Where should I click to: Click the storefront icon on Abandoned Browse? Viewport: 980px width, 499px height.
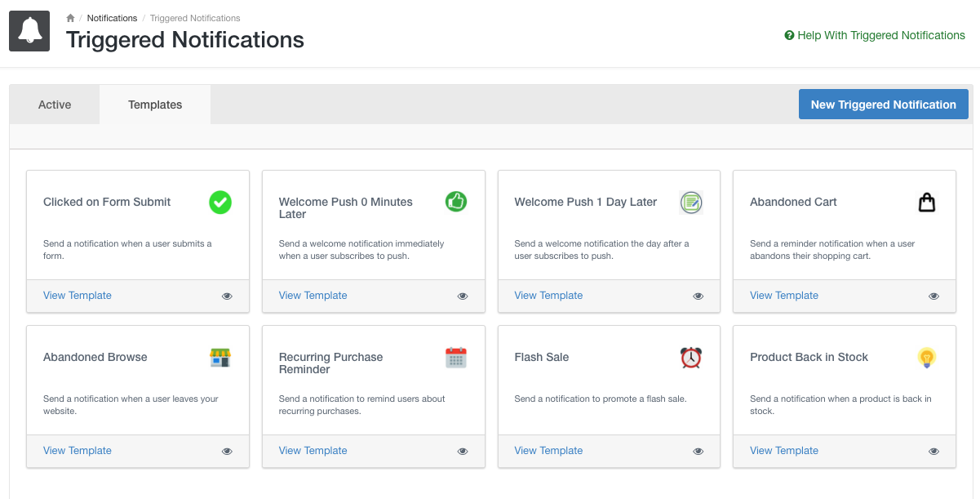tap(220, 357)
